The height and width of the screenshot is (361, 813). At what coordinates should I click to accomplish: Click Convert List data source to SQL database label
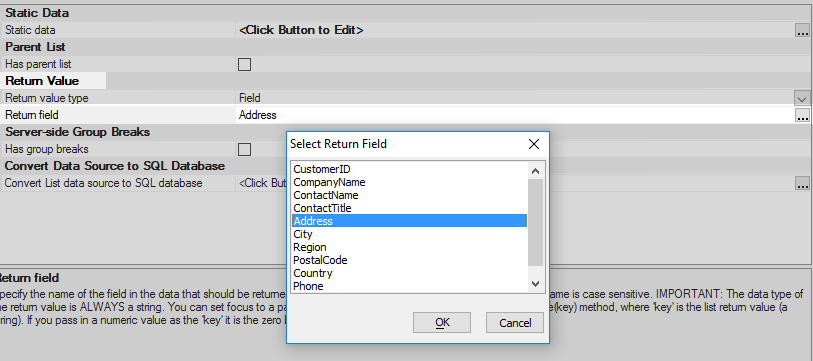104,183
